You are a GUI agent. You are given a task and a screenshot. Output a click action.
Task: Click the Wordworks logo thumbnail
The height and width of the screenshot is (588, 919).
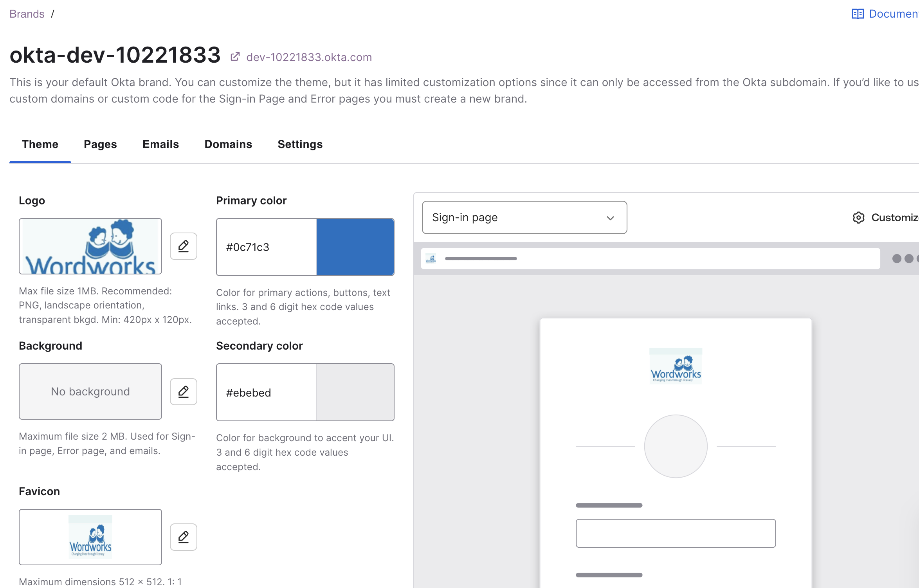point(90,246)
